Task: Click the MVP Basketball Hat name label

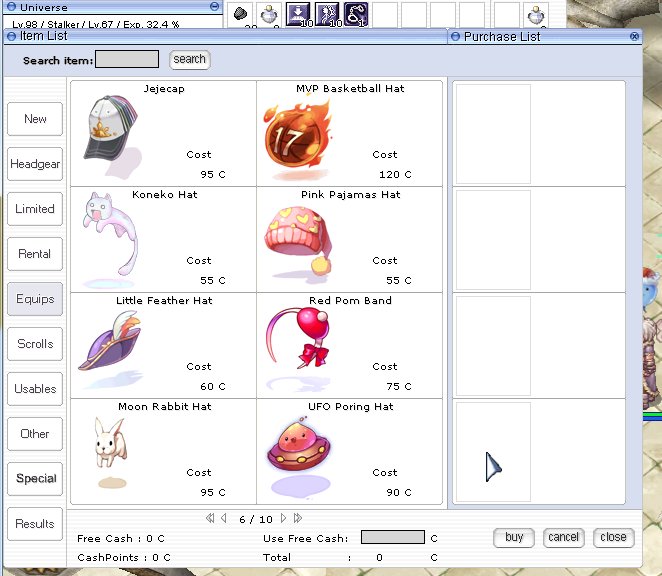Action: point(350,89)
